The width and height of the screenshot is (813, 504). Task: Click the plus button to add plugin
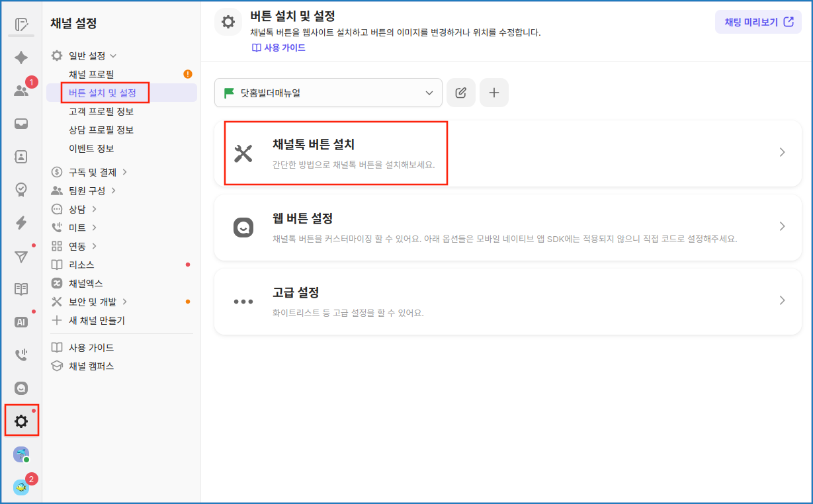494,93
